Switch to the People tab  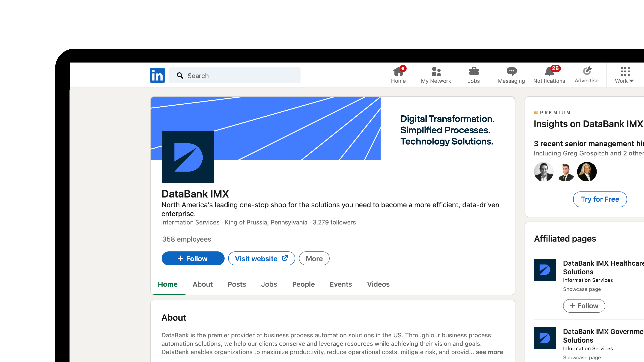click(x=303, y=284)
